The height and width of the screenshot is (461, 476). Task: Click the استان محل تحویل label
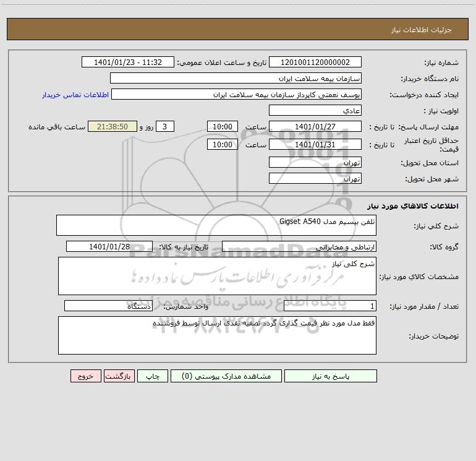tap(430, 163)
